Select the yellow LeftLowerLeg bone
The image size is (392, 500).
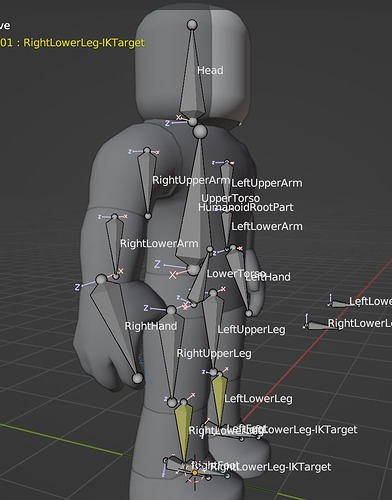click(x=219, y=400)
